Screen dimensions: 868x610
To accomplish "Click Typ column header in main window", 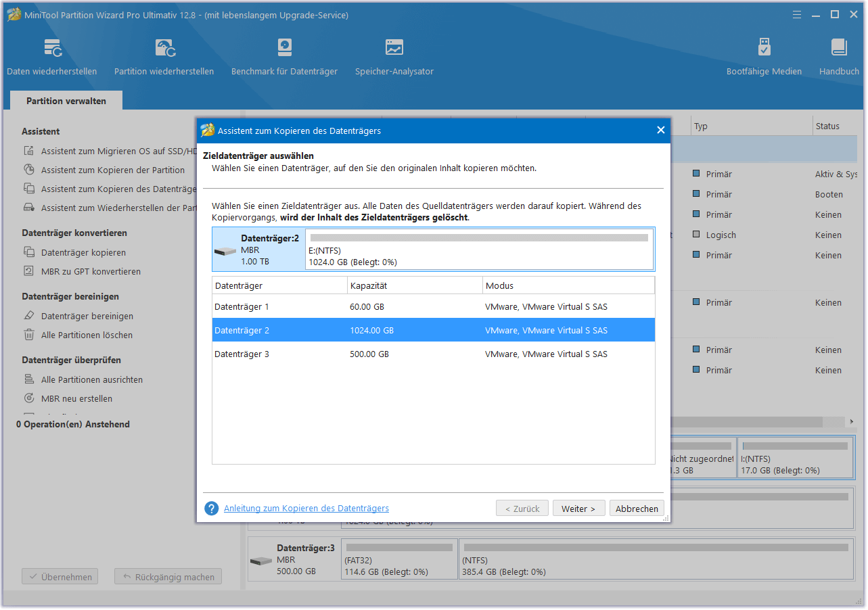I will click(752, 126).
